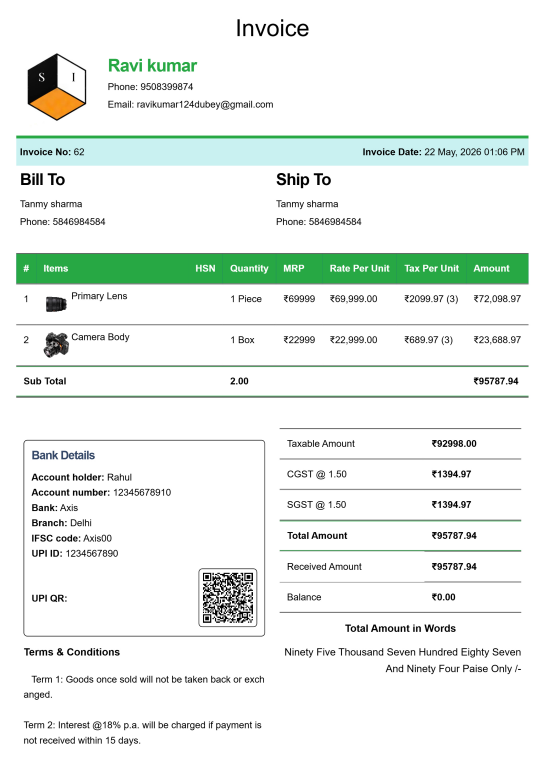Click the HSN column header
The height and width of the screenshot is (781, 546).
point(205,268)
